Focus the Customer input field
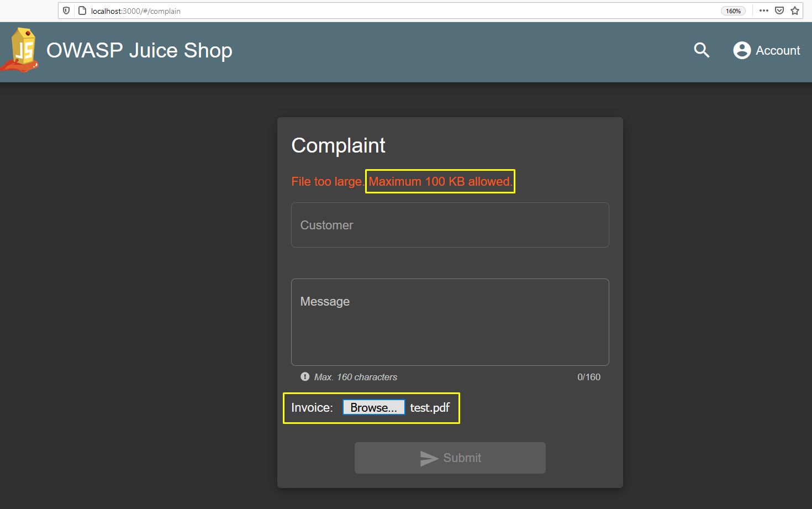 (450, 225)
